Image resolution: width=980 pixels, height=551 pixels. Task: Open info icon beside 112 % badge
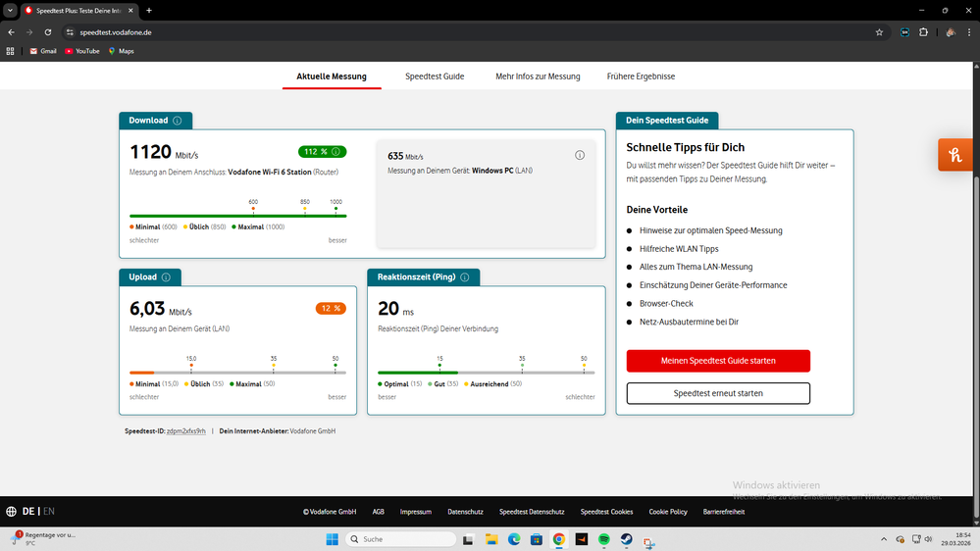tap(336, 152)
